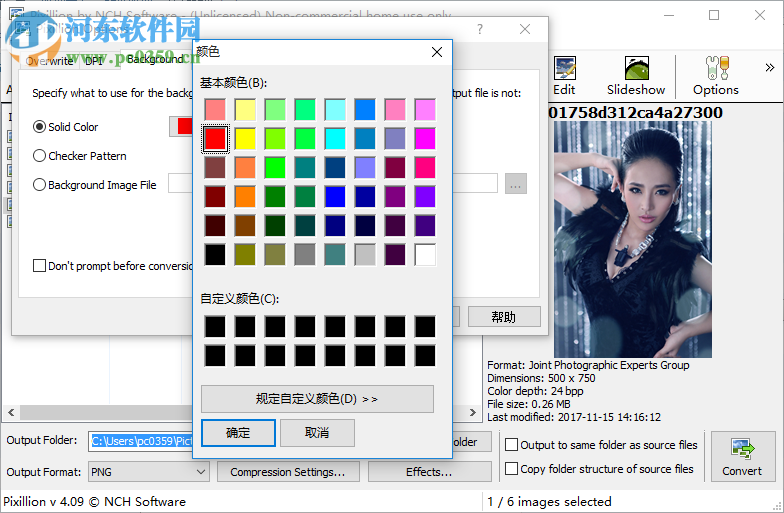Click the Convert button icon

point(742,456)
